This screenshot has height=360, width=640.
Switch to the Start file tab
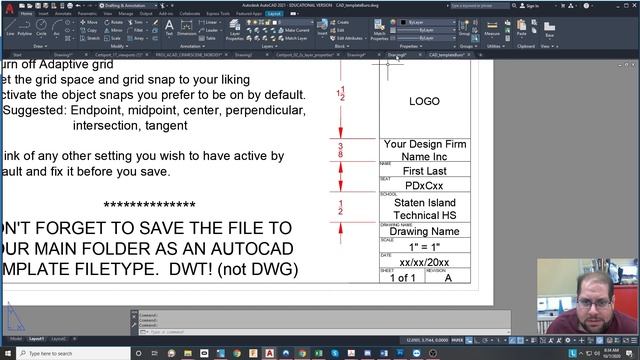[17, 54]
